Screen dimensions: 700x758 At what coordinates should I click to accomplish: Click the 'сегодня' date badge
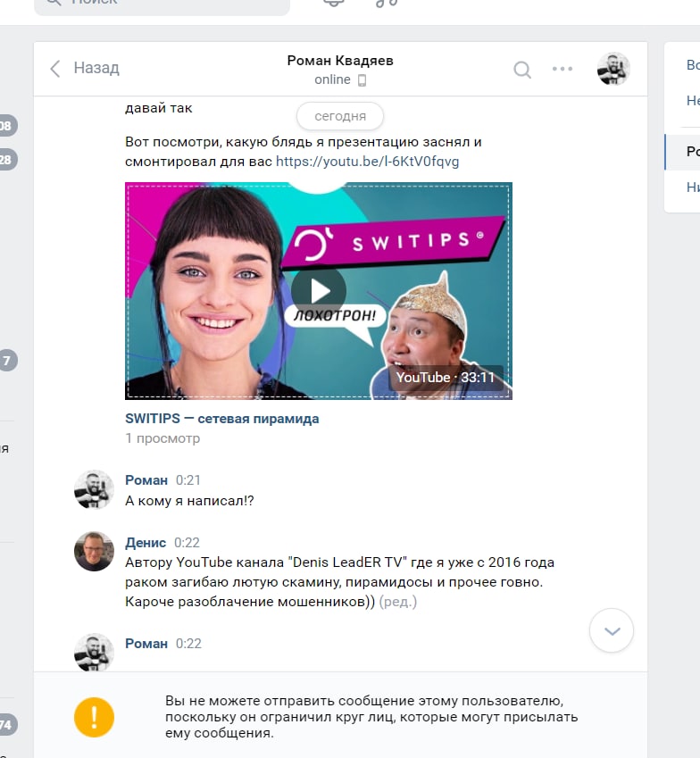340,116
